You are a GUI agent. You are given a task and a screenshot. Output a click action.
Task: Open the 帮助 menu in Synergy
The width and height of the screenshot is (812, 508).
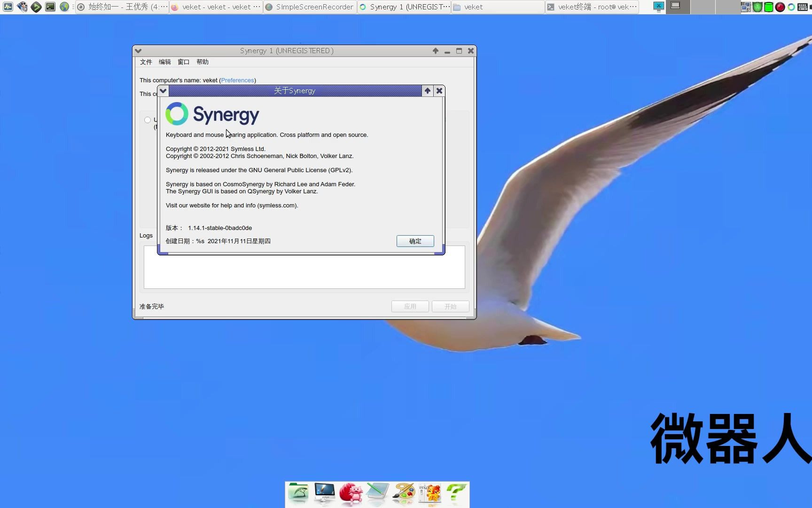point(203,62)
